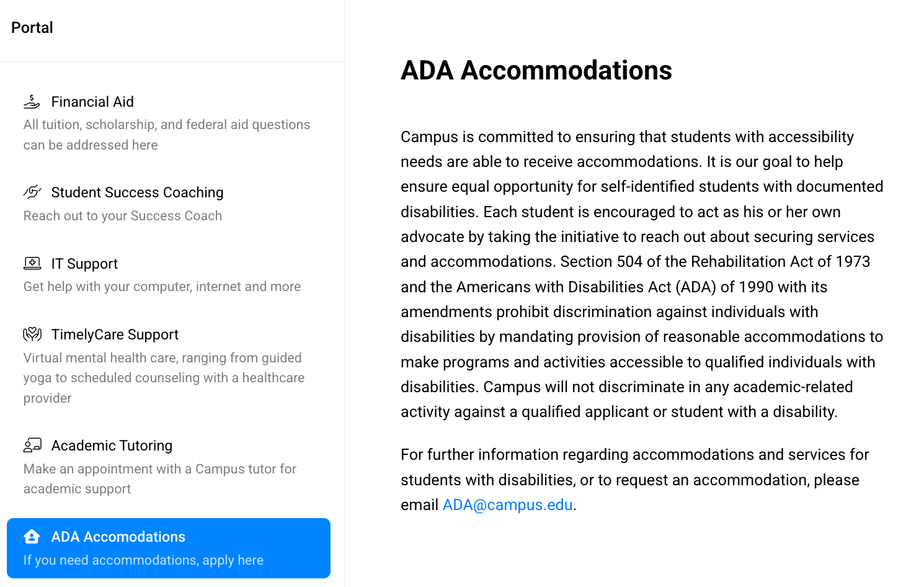Click the Portal title in header
Screen dimensions: 924x587
point(32,28)
